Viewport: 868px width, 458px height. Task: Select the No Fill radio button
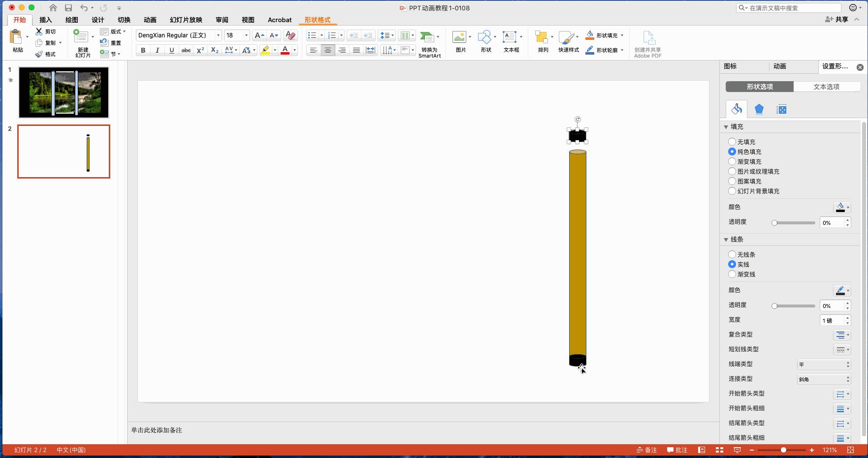coord(732,142)
